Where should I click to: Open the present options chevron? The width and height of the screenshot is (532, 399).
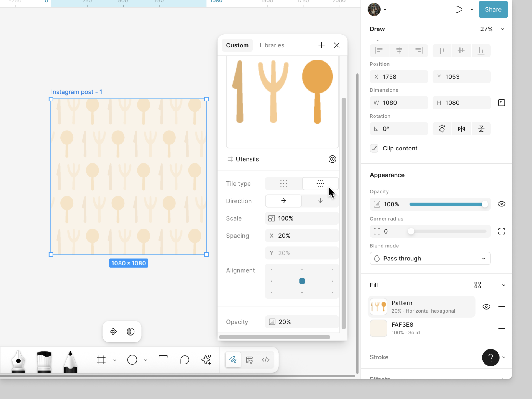point(472,9)
